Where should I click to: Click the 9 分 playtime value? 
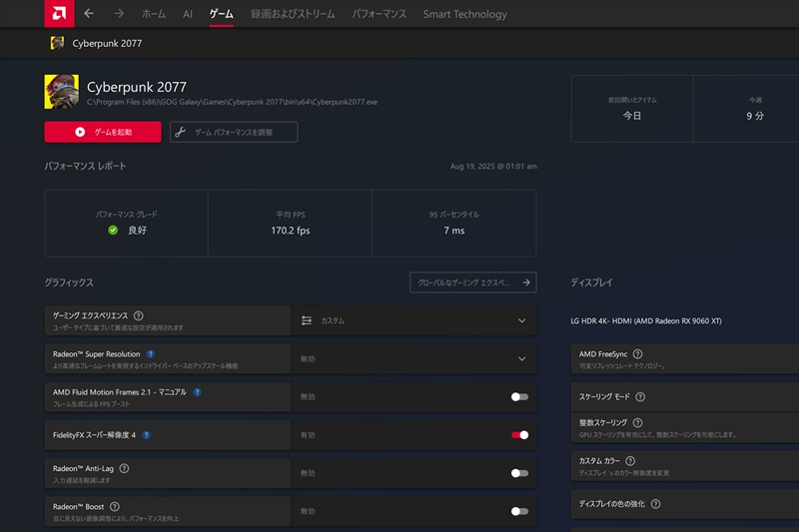point(755,116)
